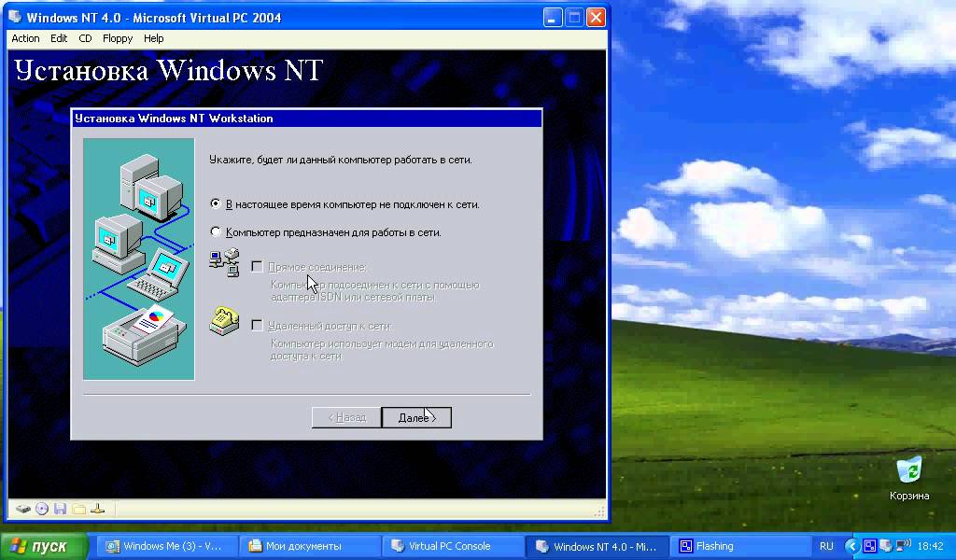Open the Action menu
Image resolution: width=956 pixels, height=560 pixels.
click(25, 38)
